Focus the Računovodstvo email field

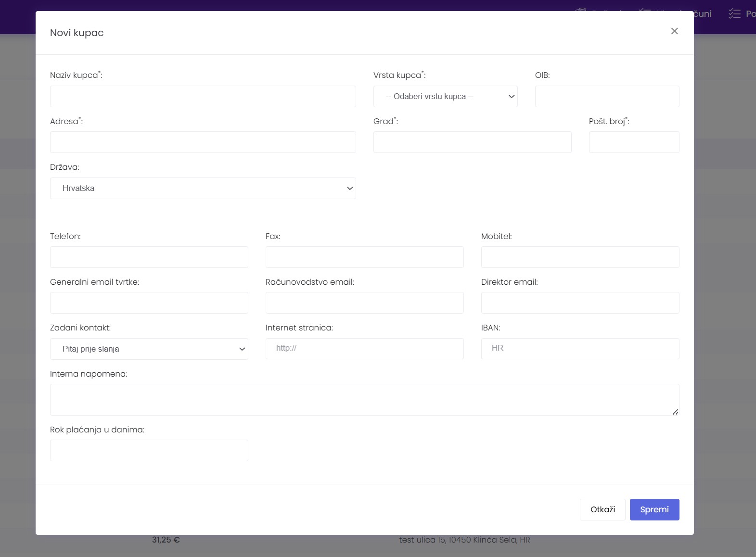pos(365,303)
